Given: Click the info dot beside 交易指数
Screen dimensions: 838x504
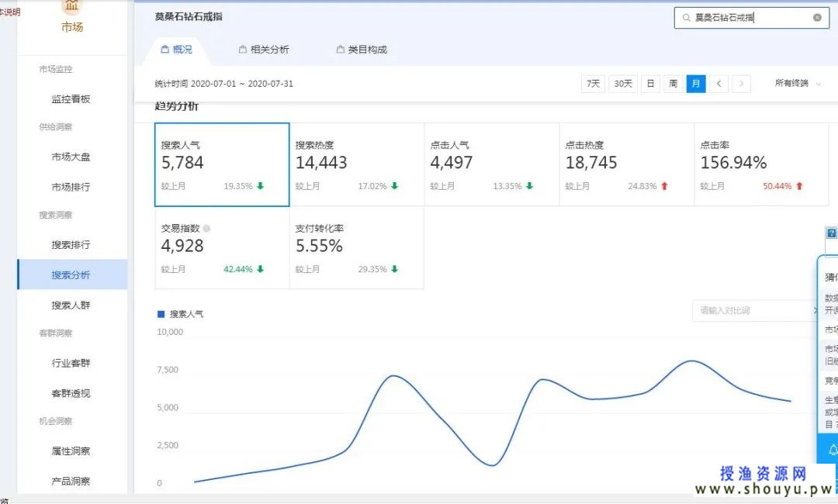Looking at the screenshot, I should click(206, 229).
